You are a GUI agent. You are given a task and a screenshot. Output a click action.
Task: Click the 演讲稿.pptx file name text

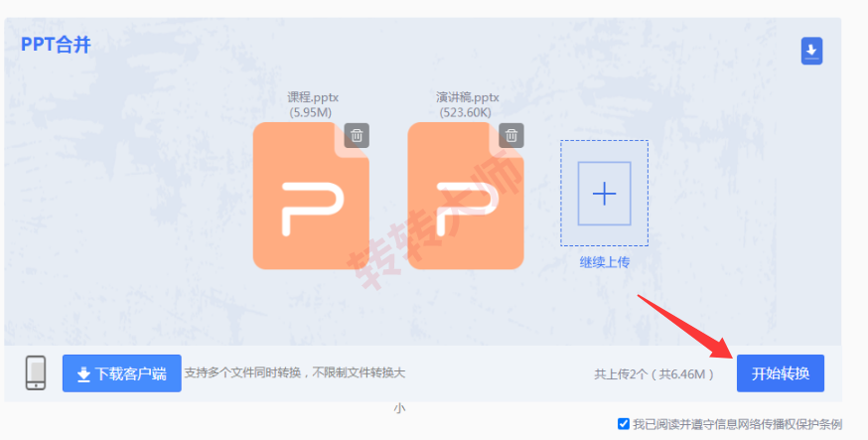pyautogui.click(x=467, y=97)
